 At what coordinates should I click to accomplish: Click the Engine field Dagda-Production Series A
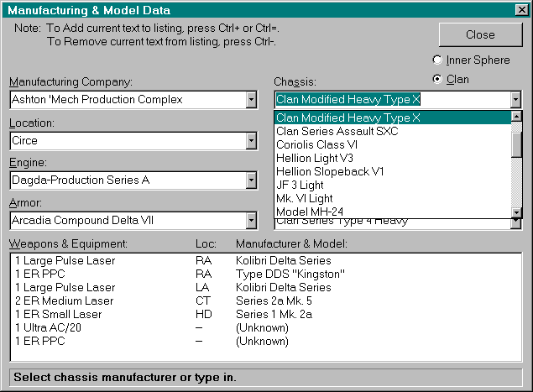tap(128, 180)
